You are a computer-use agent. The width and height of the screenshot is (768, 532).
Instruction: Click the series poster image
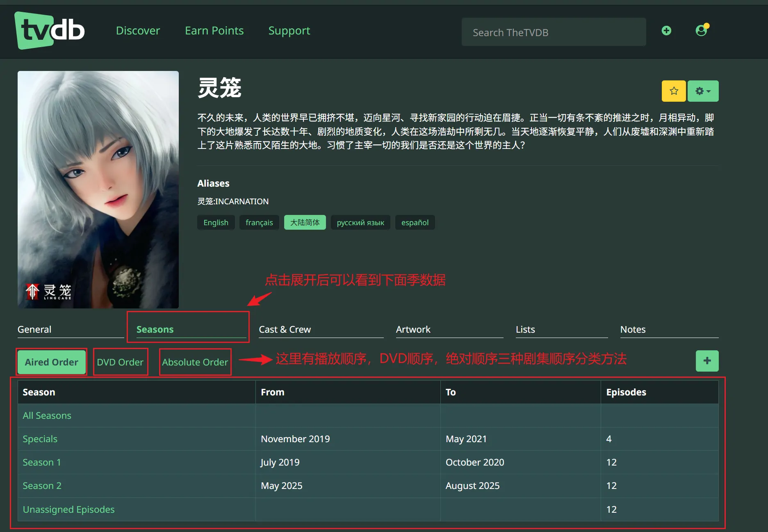point(98,190)
